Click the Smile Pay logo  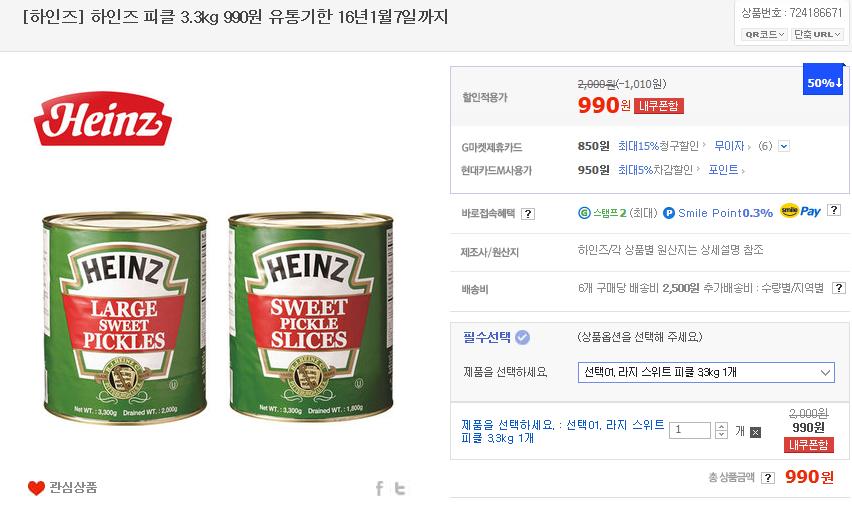800,212
